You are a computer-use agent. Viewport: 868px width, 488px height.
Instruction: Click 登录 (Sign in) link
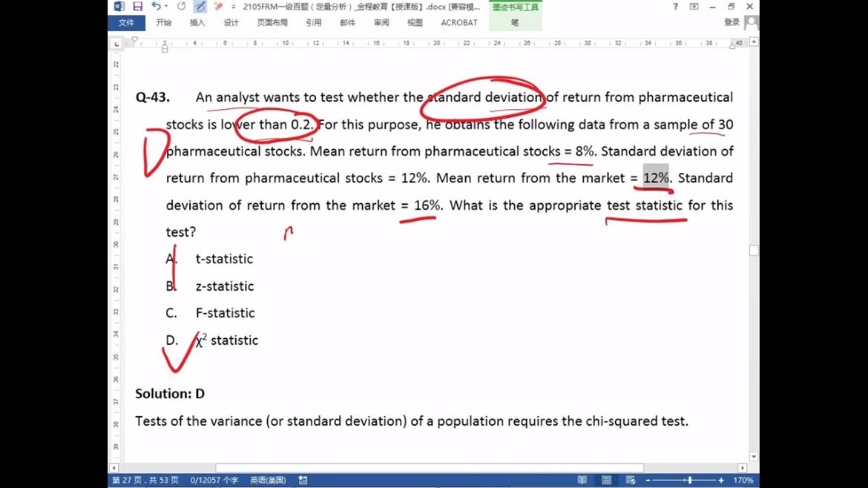coord(731,22)
